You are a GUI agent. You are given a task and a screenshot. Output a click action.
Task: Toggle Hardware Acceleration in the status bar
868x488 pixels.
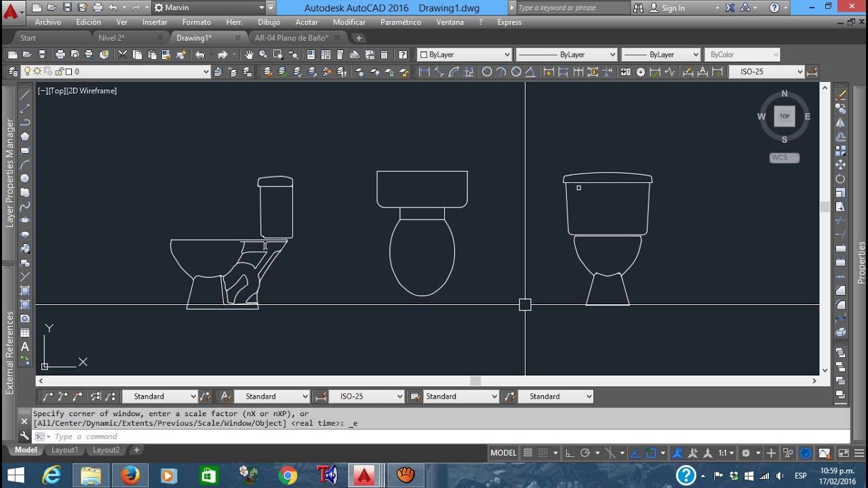click(806, 453)
